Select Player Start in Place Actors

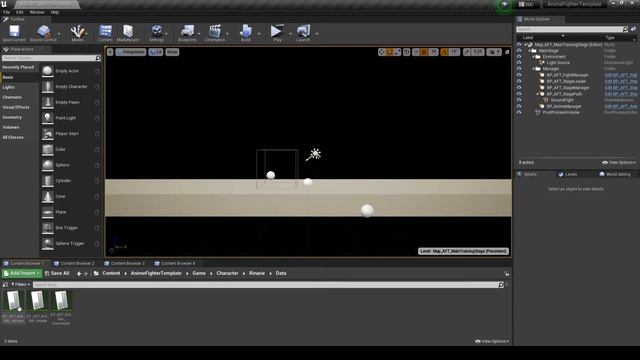pos(71,134)
